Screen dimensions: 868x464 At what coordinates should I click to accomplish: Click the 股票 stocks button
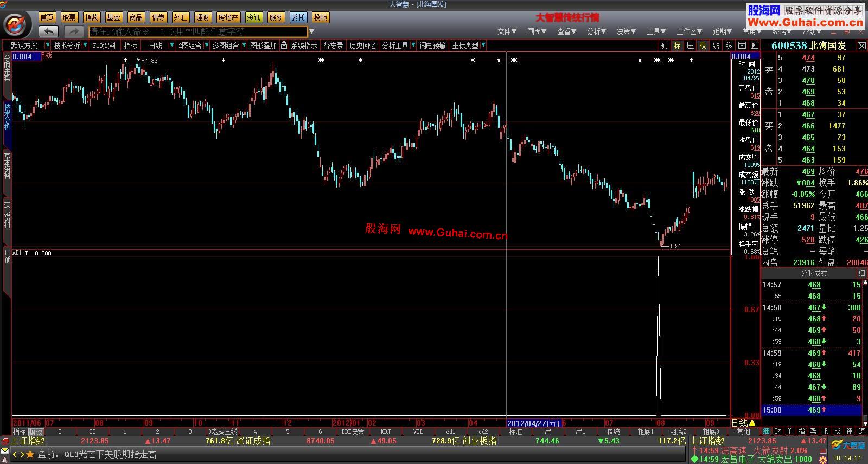coord(69,17)
